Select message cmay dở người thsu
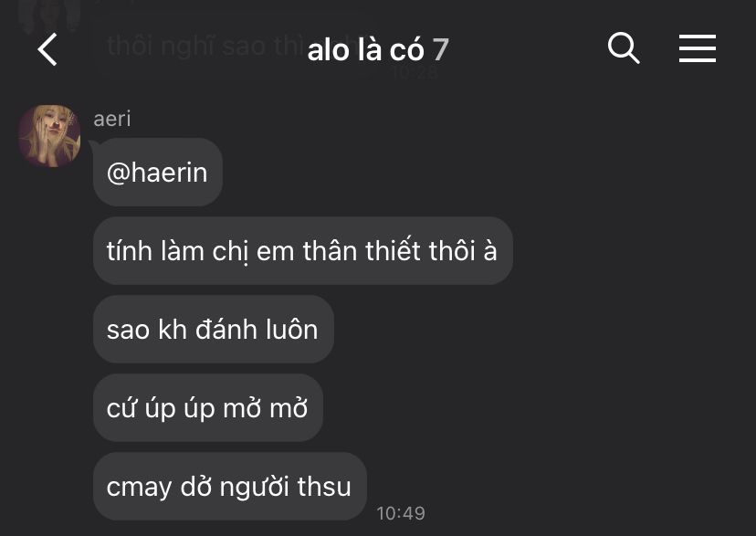Screen dimensions: 756x536 point(229,487)
